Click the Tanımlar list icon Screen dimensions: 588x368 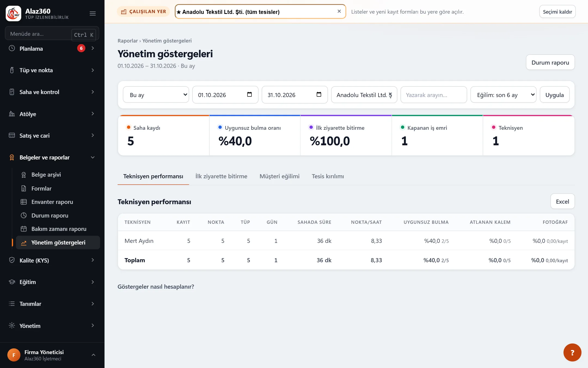point(12,304)
